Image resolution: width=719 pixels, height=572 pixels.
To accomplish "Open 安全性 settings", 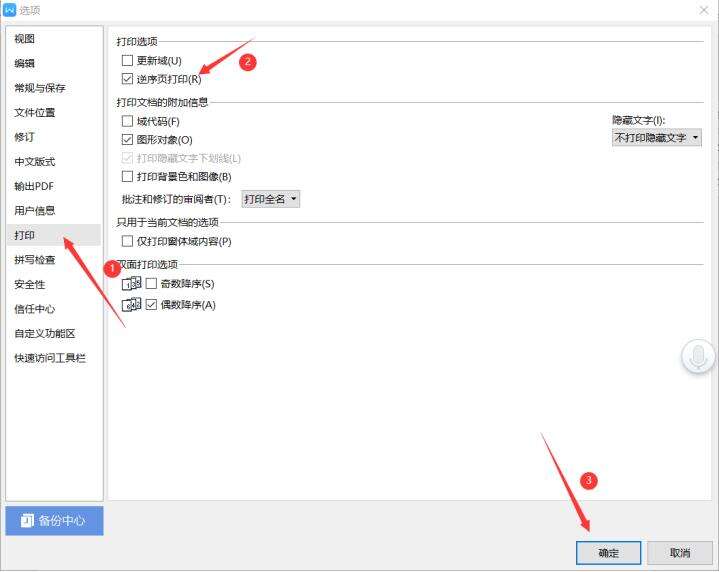I will pos(54,284).
